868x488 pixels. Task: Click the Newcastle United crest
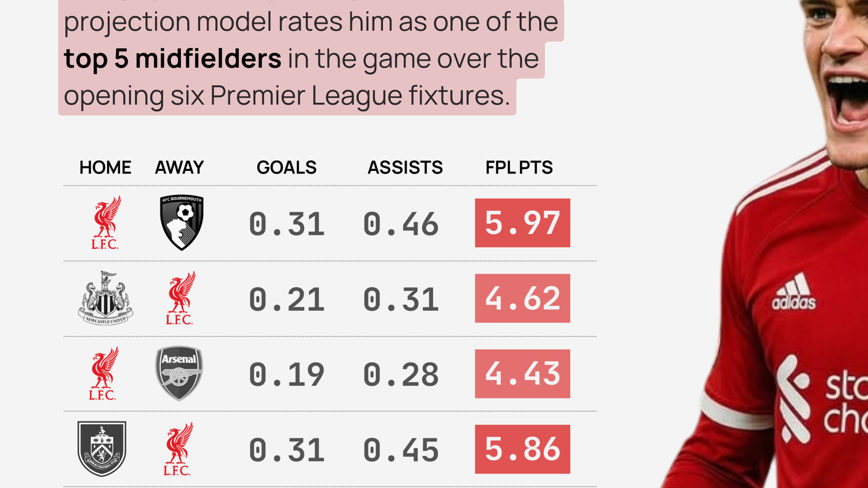[105, 298]
